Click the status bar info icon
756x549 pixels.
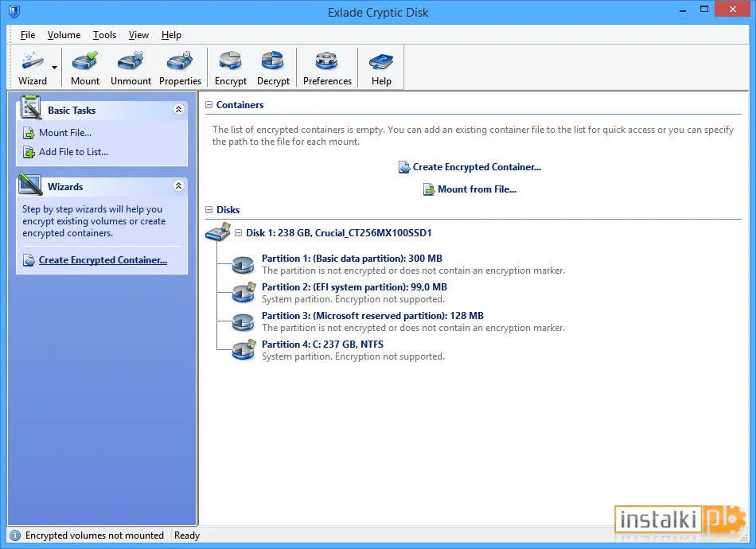click(15, 535)
